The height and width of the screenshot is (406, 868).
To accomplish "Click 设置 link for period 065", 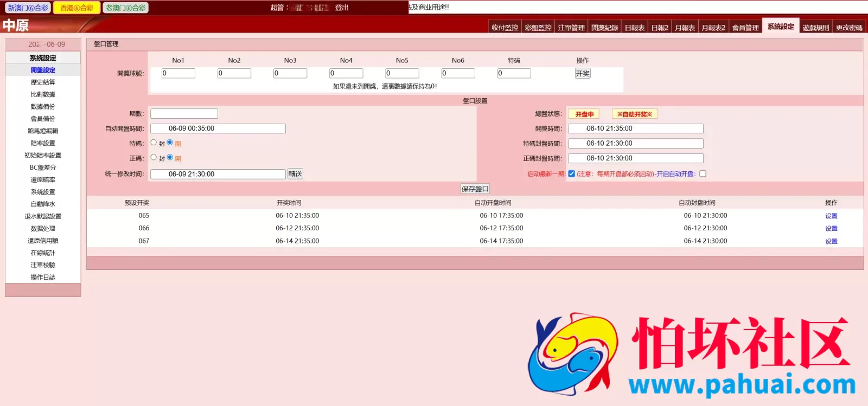I will (831, 216).
